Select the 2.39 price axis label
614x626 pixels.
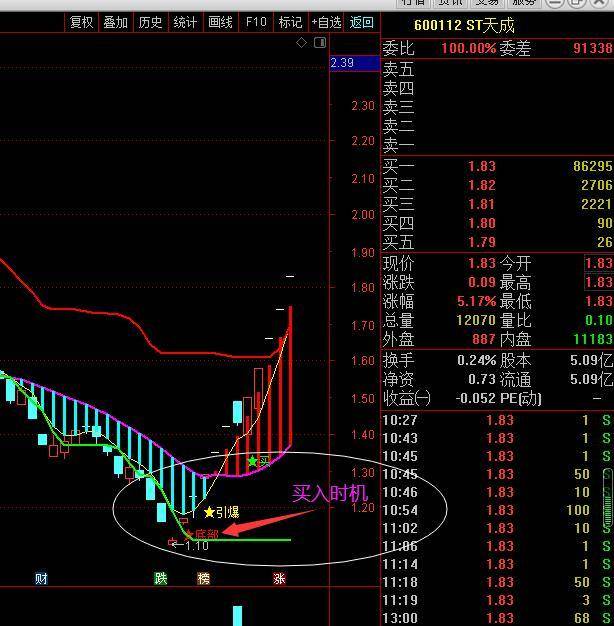tap(342, 63)
